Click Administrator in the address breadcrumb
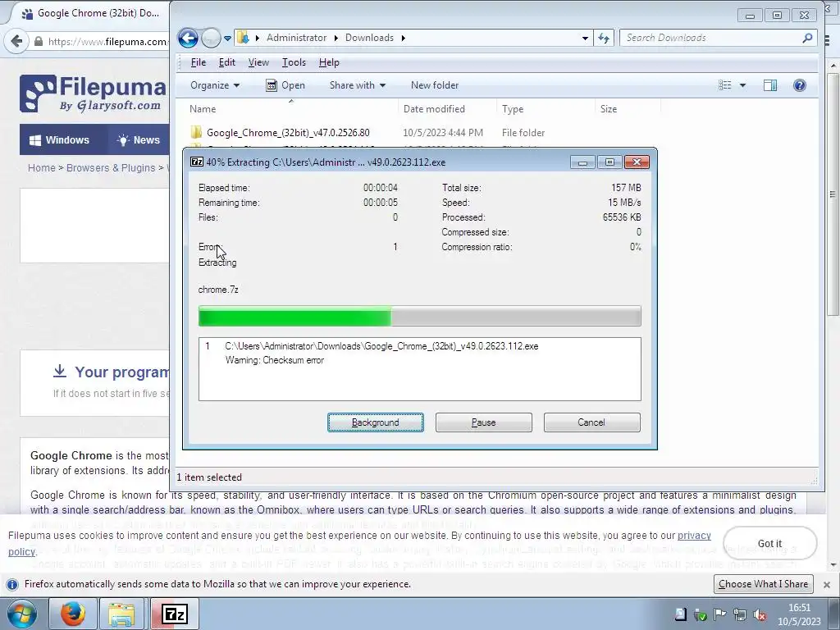The width and height of the screenshot is (840, 630). pos(296,38)
